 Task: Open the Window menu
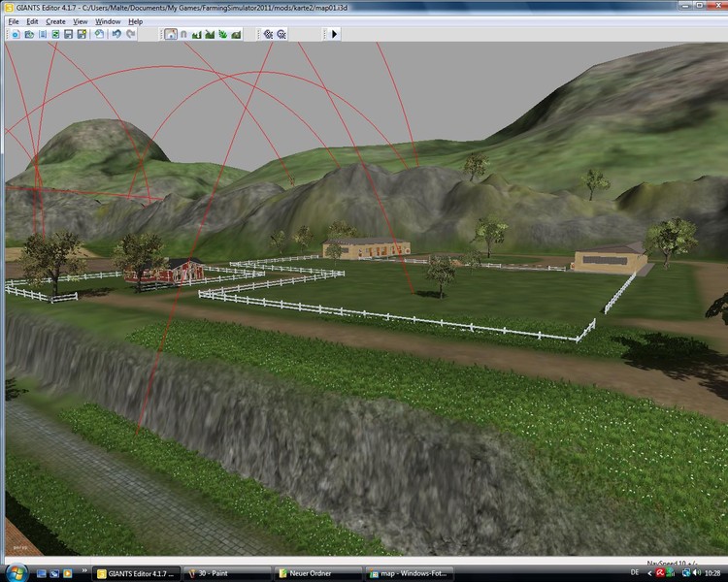pyautogui.click(x=108, y=21)
